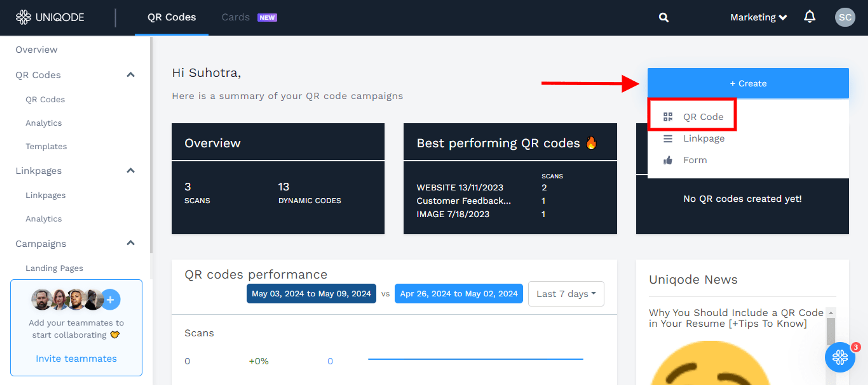This screenshot has height=385, width=868.
Task: Click the Uniqode logo
Action: (50, 17)
